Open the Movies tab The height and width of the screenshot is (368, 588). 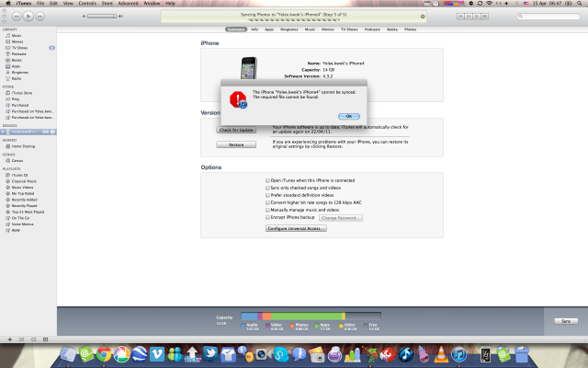point(328,29)
